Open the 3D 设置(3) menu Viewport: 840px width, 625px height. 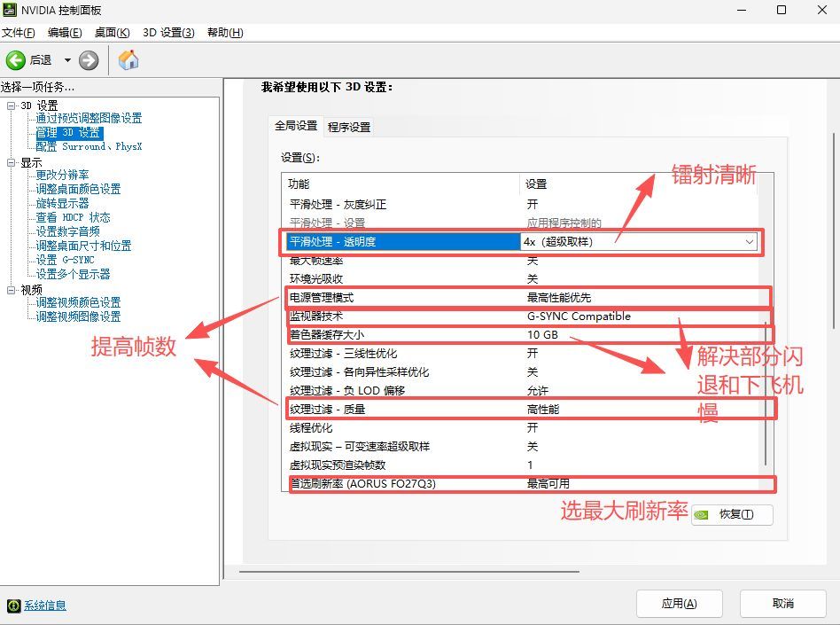[168, 33]
